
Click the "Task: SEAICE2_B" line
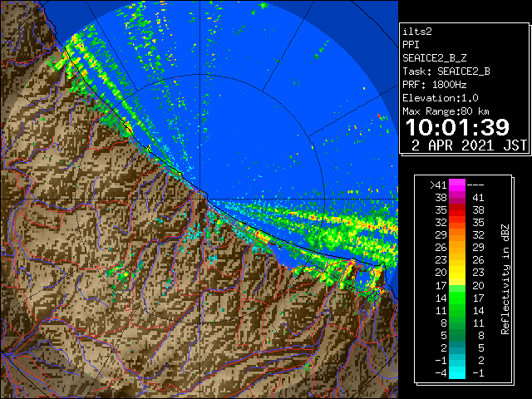coord(446,71)
